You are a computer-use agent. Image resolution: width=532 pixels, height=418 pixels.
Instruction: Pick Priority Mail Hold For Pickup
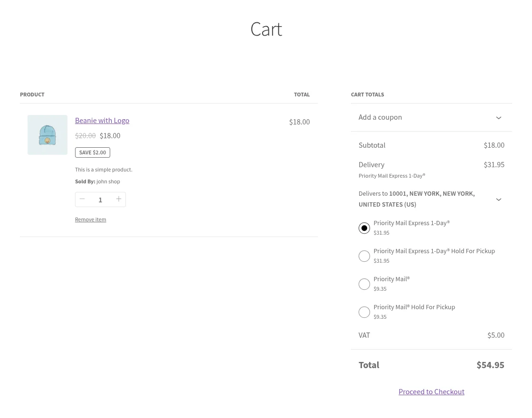click(x=364, y=312)
